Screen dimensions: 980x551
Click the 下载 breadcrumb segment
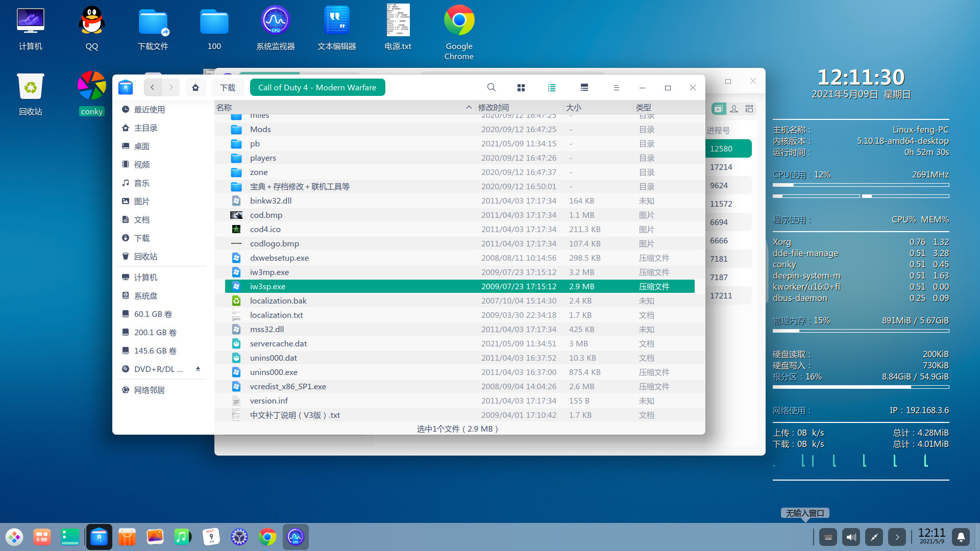(228, 88)
